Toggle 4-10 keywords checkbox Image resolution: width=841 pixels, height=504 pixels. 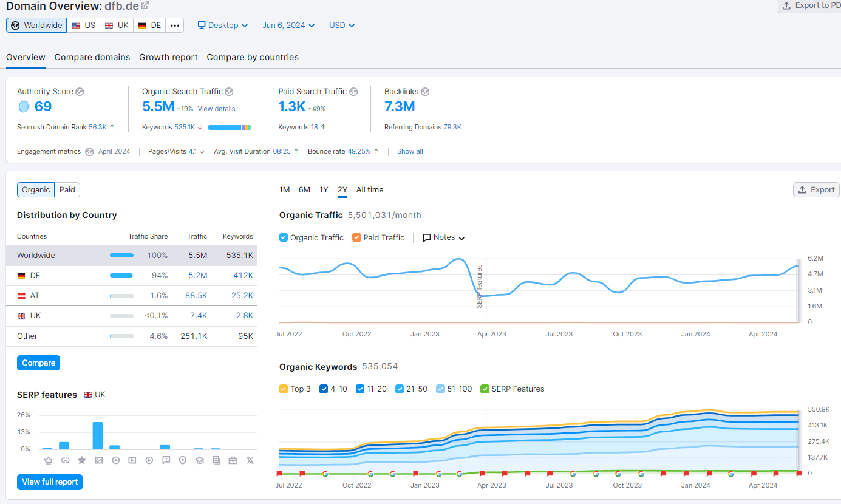324,389
